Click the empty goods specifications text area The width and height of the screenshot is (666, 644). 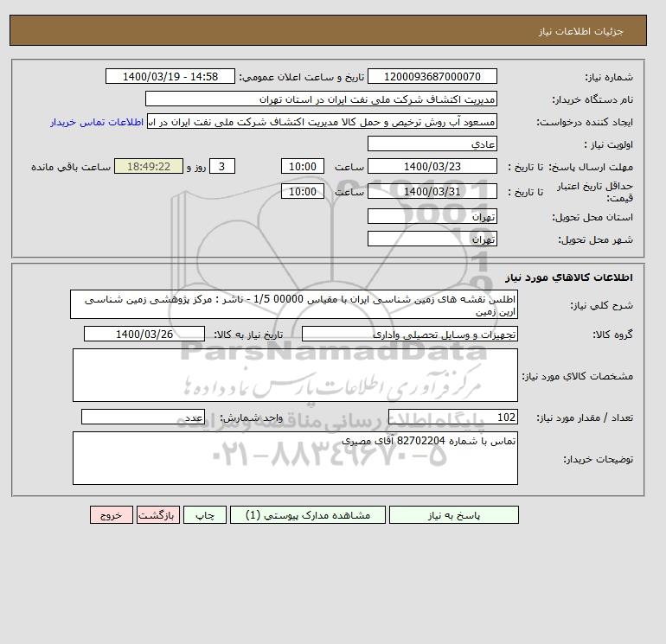295,375
